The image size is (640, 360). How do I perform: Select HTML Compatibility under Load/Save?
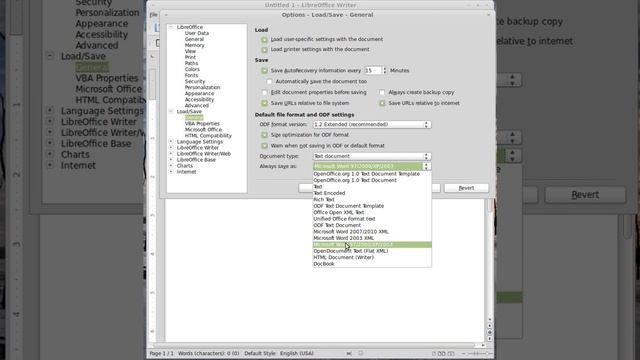click(x=208, y=136)
